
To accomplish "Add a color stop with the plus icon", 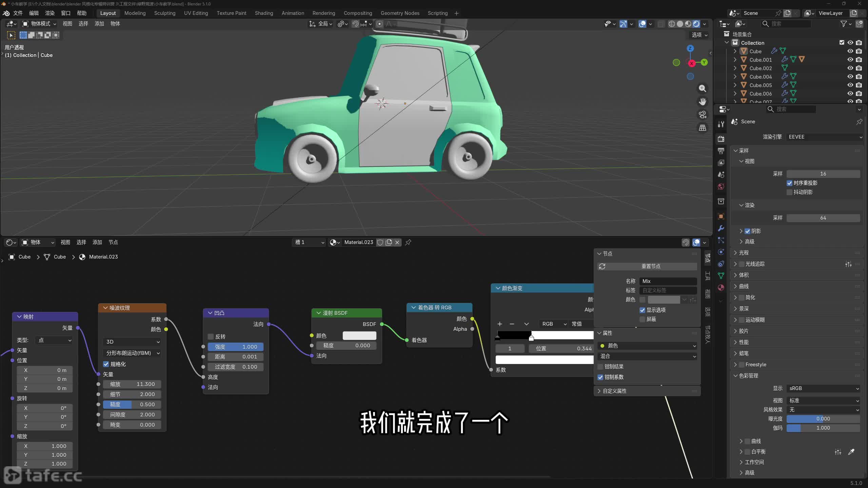I will click(500, 324).
